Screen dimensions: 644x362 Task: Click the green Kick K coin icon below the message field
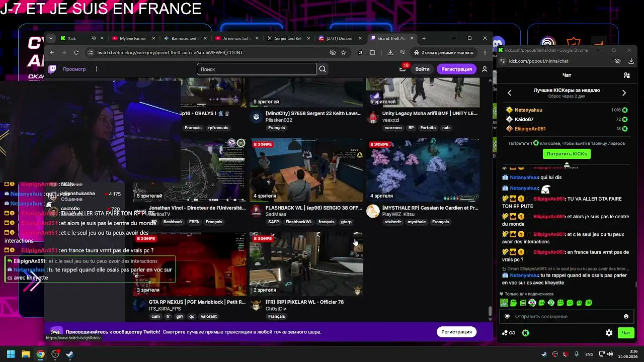525,333
